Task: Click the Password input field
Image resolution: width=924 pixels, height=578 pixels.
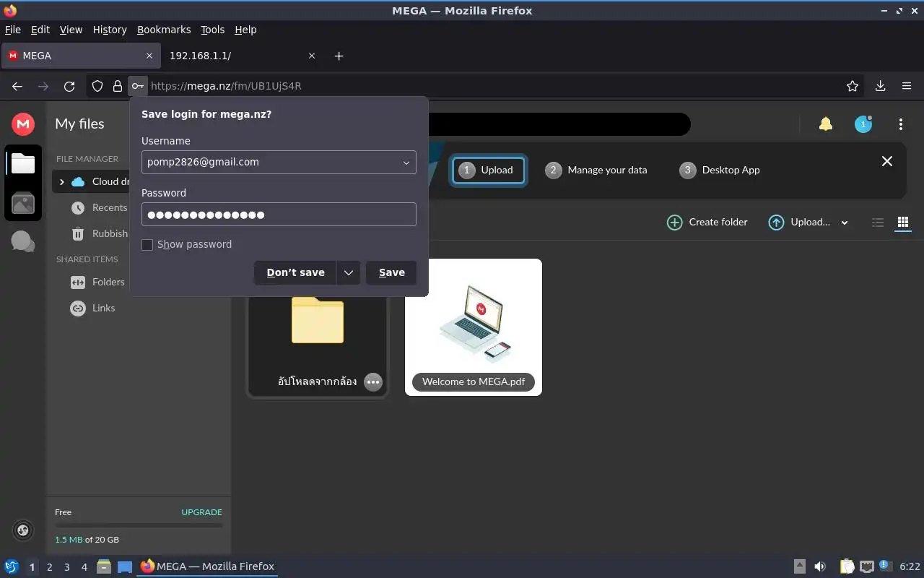Action: pyautogui.click(x=279, y=215)
